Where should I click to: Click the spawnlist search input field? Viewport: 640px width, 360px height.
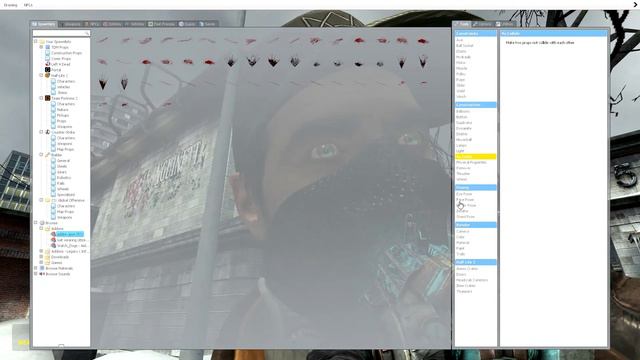point(61,33)
